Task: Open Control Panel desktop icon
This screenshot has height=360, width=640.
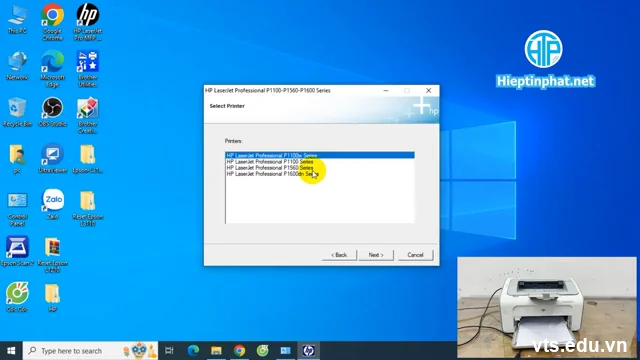Action: tap(17, 208)
